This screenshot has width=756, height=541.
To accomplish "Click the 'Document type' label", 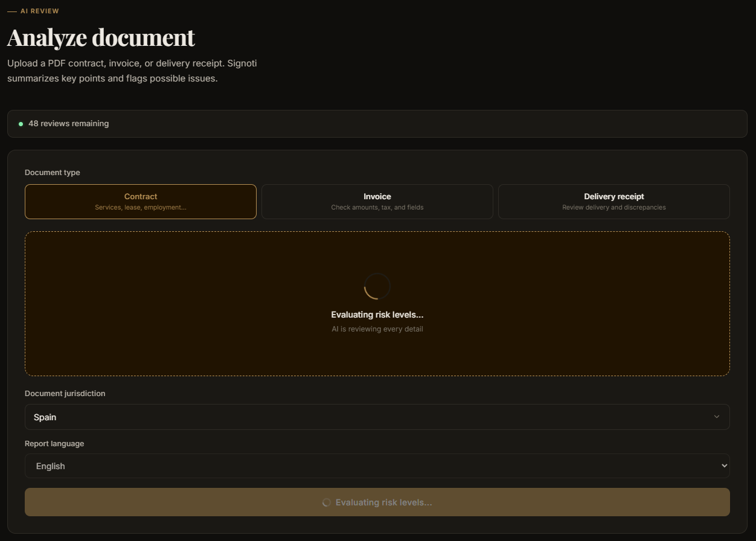I will pos(53,173).
